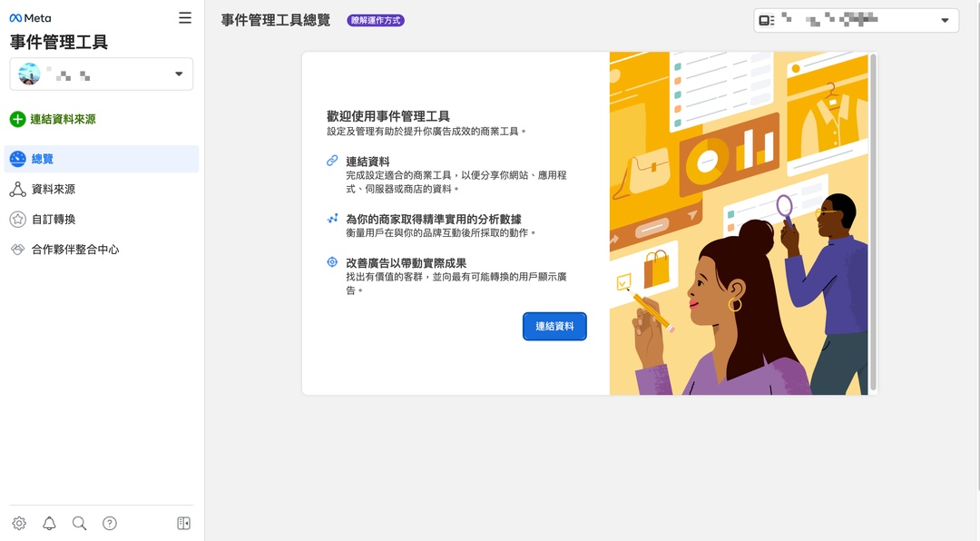Open the top-right business account dropdown
980x541 pixels.
pyautogui.click(x=857, y=21)
